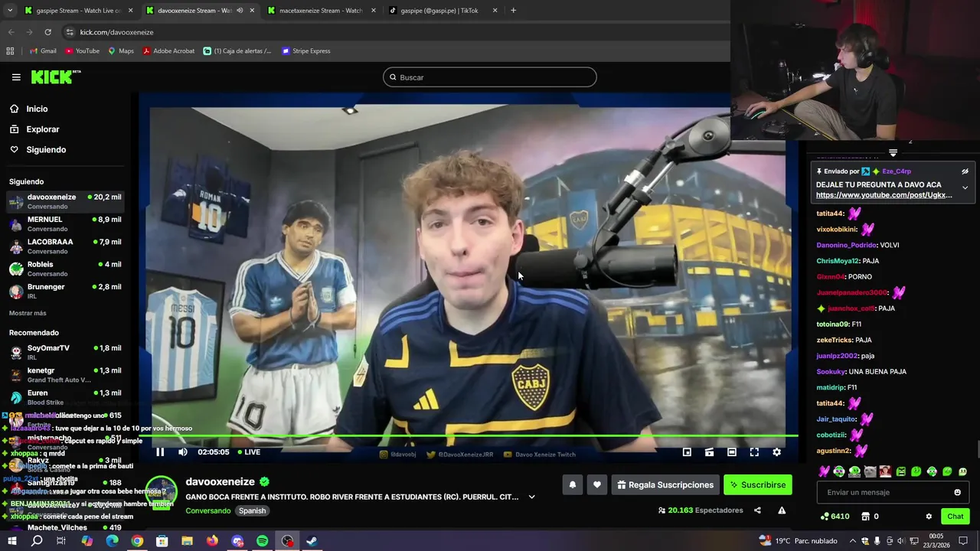Open the channel points 6410 counter
This screenshot has width=980, height=551.
coord(835,517)
